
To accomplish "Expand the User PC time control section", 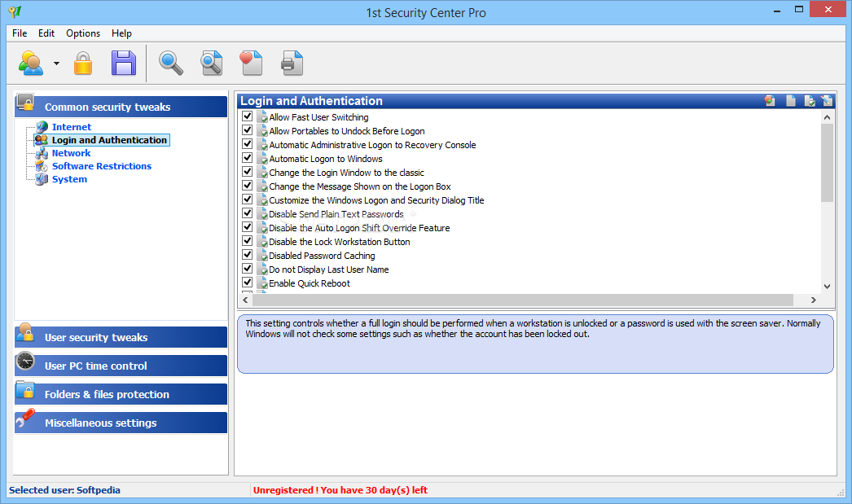I will pos(121,366).
